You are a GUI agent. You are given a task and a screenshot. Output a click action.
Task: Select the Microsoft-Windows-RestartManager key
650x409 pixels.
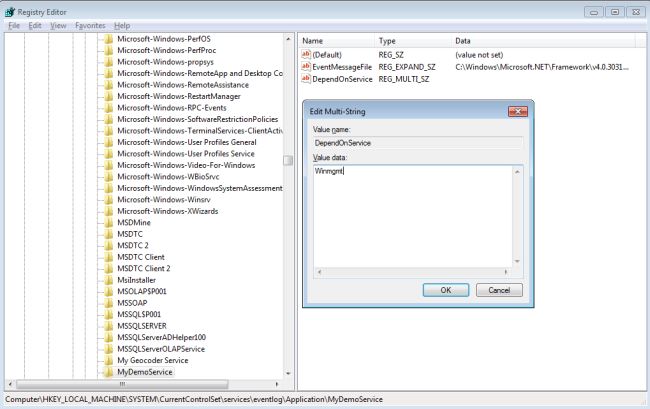[179, 96]
